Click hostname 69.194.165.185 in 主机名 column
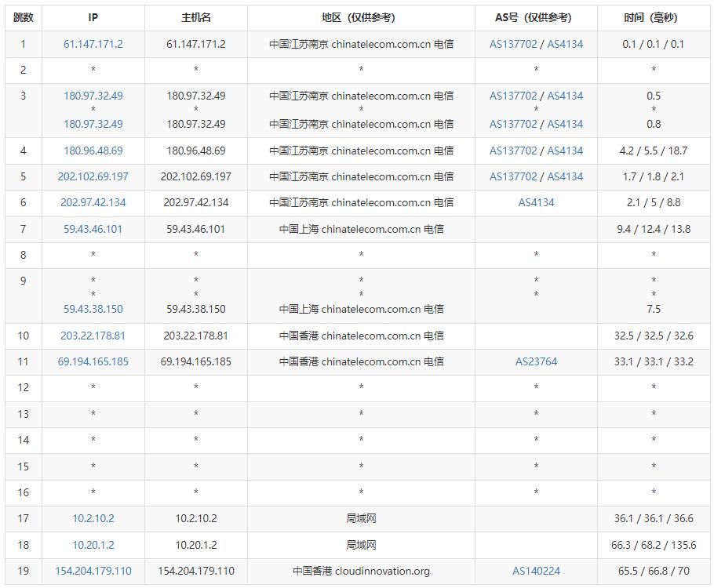The image size is (714, 588). click(196, 361)
